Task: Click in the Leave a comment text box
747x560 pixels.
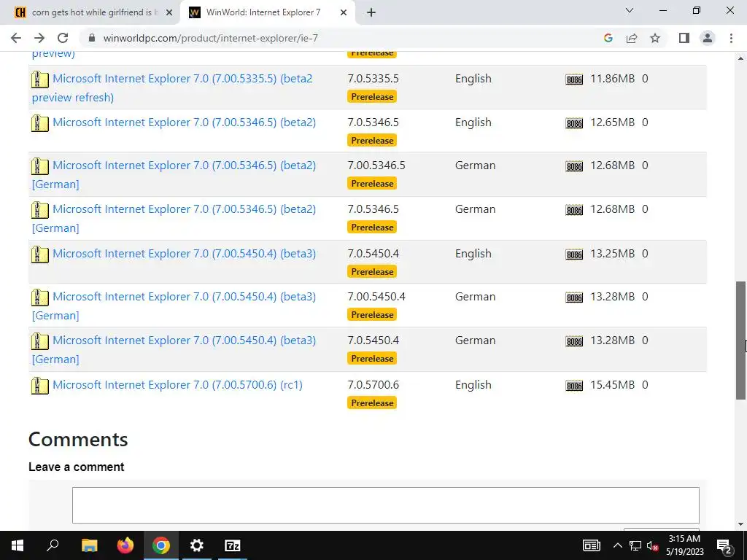Action: [x=385, y=505]
